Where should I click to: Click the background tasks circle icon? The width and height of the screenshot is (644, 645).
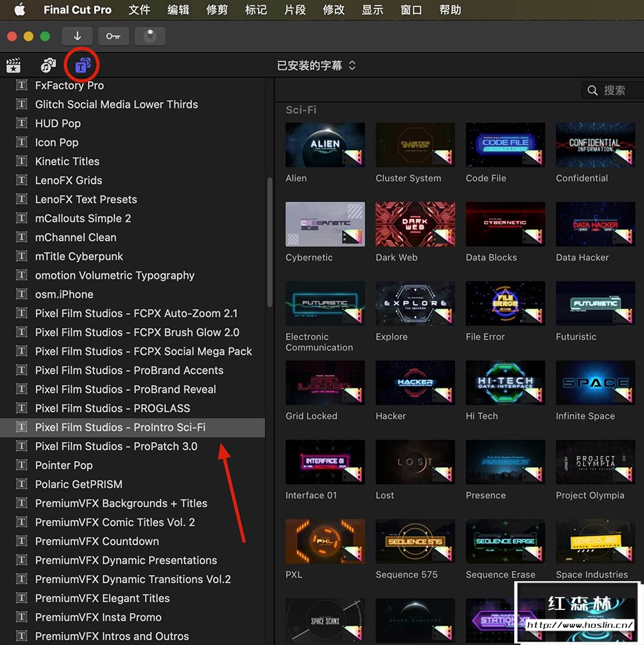150,36
